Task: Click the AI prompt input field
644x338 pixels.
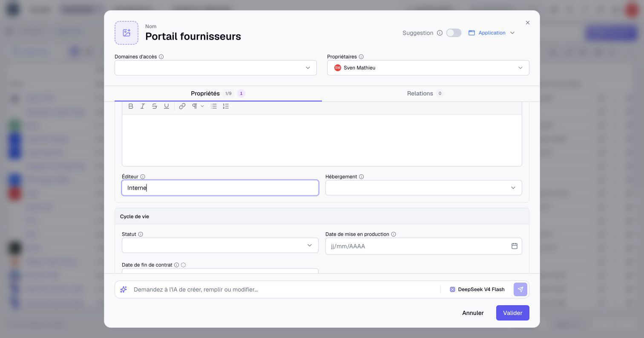Action: (285, 289)
